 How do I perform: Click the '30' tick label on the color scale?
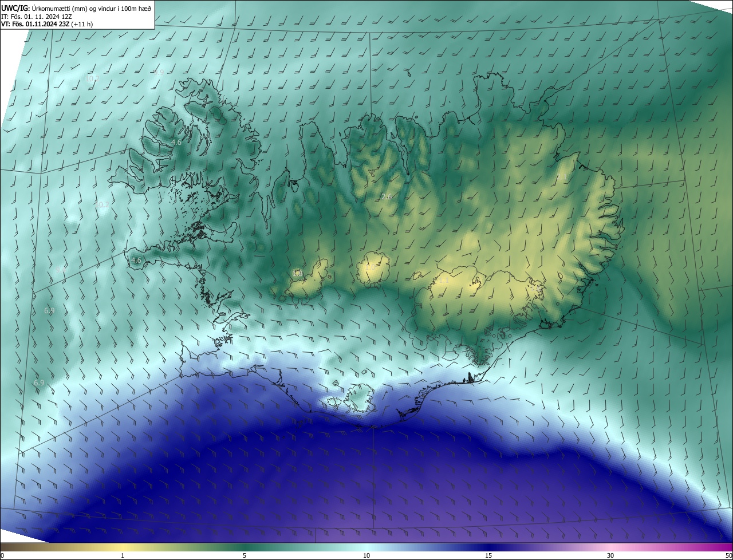pyautogui.click(x=610, y=555)
